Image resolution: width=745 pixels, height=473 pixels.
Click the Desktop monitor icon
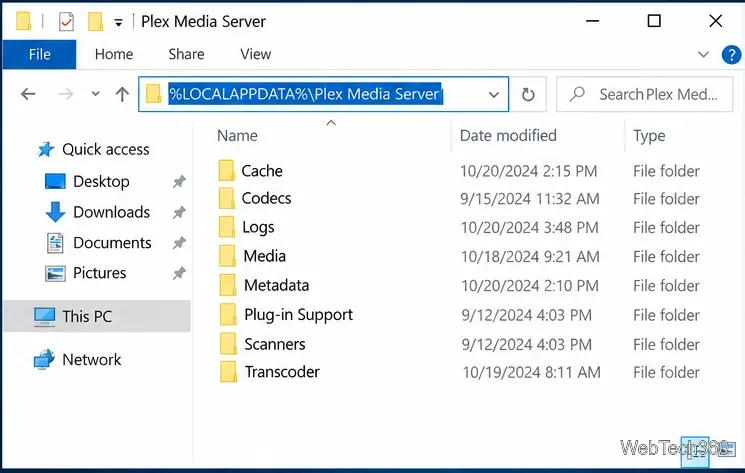click(55, 181)
